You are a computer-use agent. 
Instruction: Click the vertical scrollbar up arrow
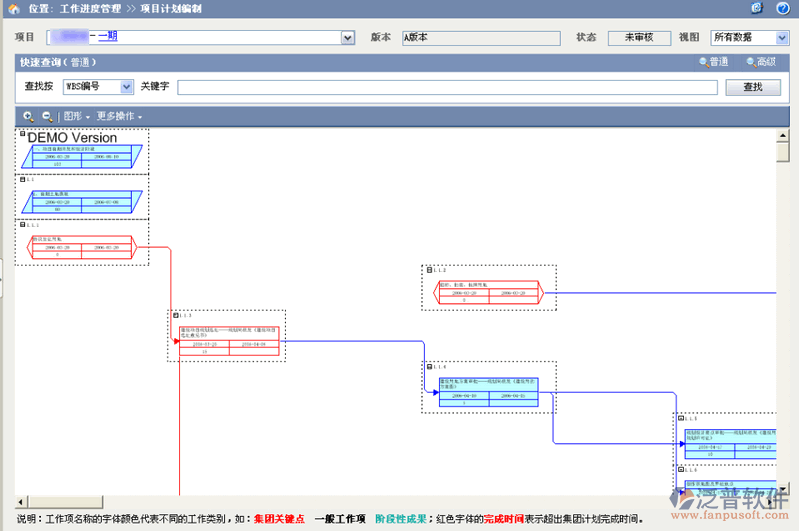[782, 136]
